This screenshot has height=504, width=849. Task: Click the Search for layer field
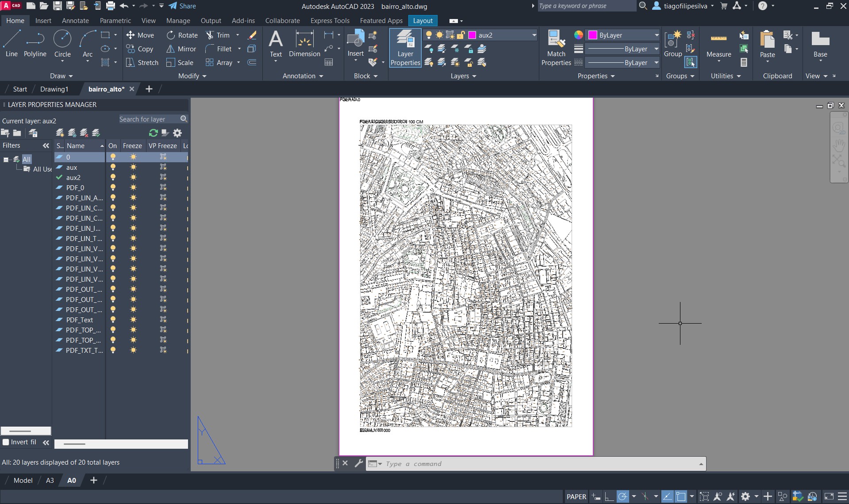(x=148, y=119)
